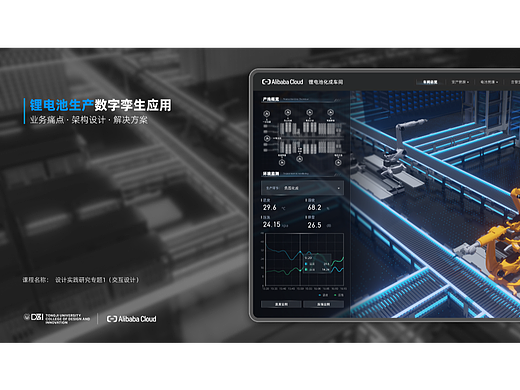Screen dimensions: 520x390
Task: Click the 锂电池化成车间 workshop title
Action: 325,82
